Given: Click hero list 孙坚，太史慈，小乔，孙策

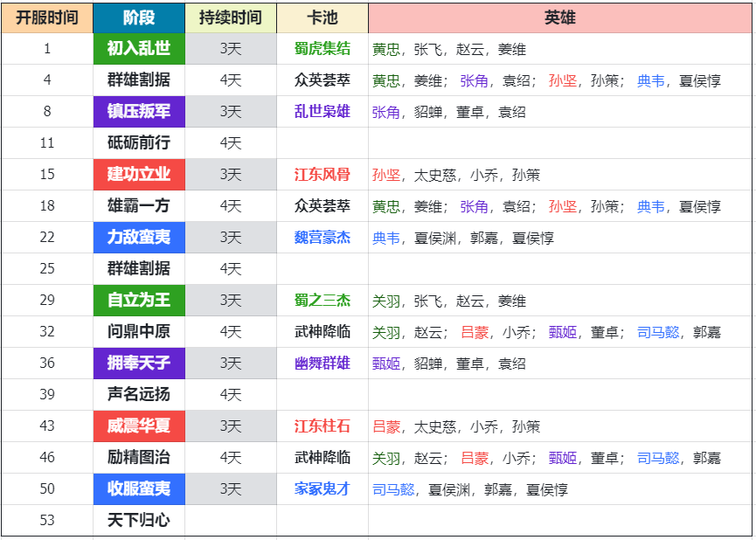Looking at the screenshot, I should pos(559,175).
